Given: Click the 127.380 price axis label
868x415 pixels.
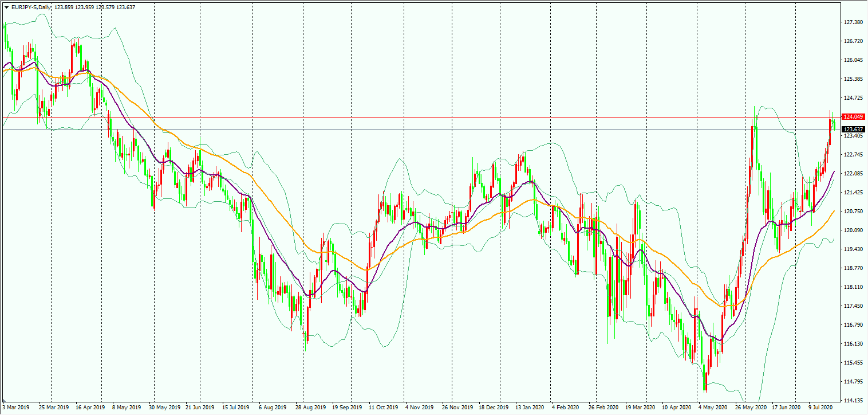Looking at the screenshot, I should (854, 22).
